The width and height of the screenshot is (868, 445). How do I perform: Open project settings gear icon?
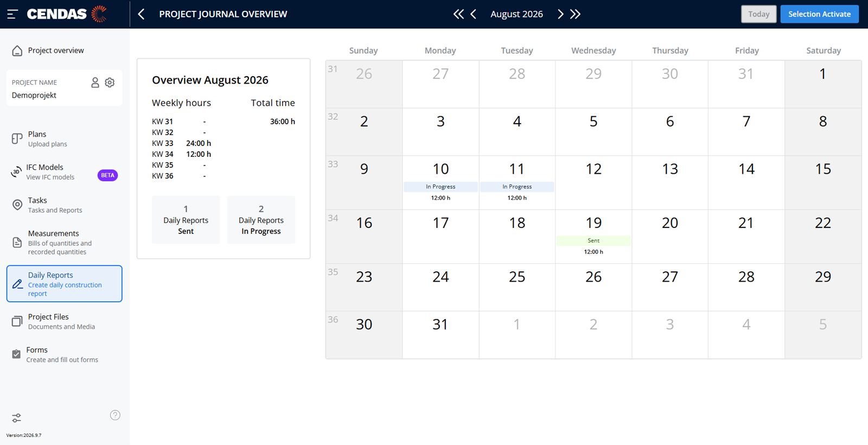[110, 82]
